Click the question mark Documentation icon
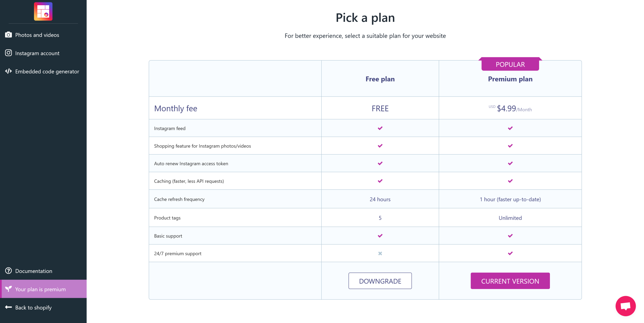This screenshot has width=644, height=323. coord(8,271)
